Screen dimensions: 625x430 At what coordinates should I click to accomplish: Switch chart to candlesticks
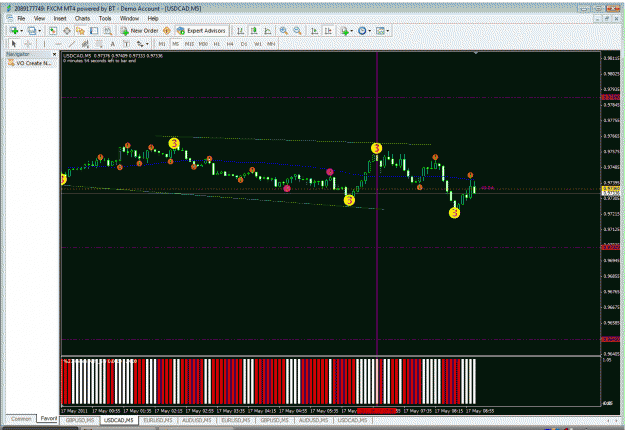tap(254, 31)
